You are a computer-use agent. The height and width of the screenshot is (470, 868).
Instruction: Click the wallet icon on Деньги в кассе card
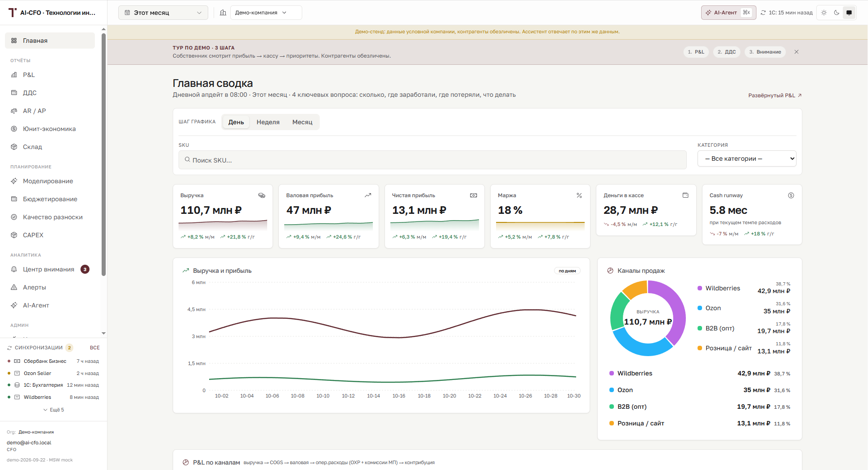pyautogui.click(x=685, y=195)
